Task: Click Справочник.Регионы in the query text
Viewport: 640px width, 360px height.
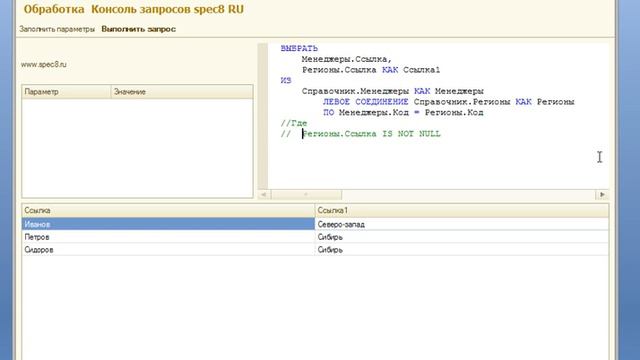Action: [462, 102]
